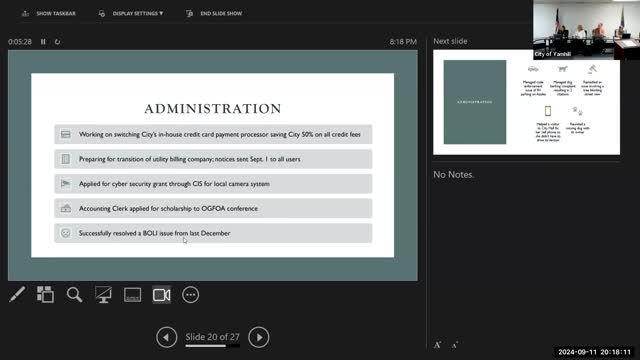The height and width of the screenshot is (360, 640).
Task: Decrease the notes text size
Action: [x=455, y=345]
